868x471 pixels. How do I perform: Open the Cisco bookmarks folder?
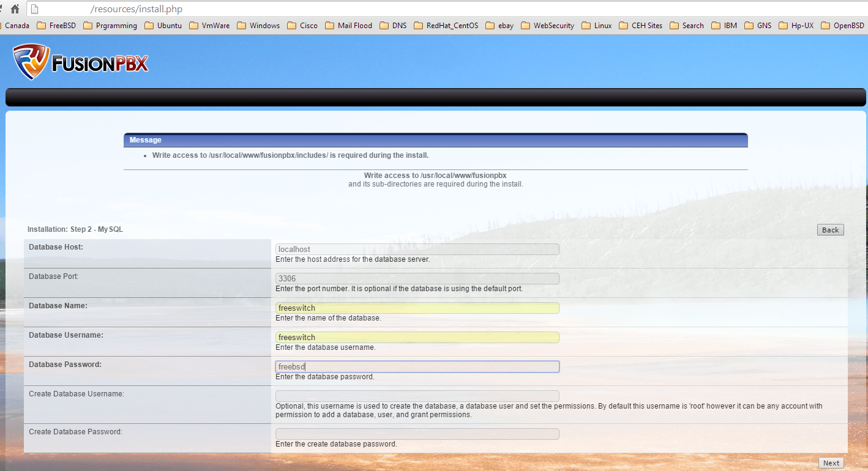[302, 25]
